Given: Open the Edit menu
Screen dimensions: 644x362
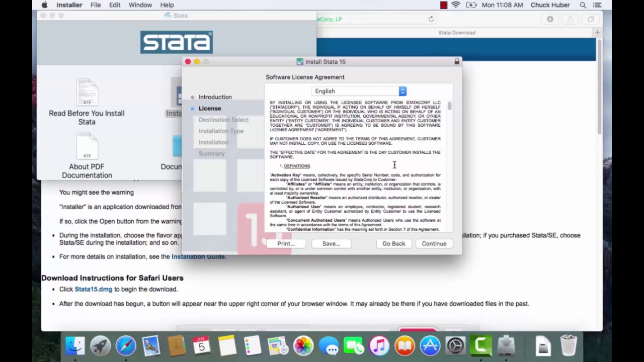Looking at the screenshot, I should (115, 5).
